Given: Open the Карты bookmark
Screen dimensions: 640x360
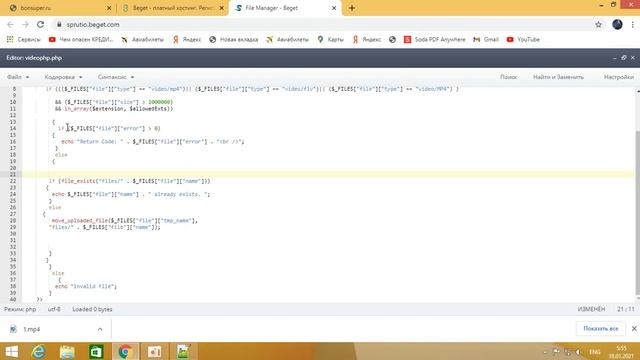Looking at the screenshot, I should click(x=331, y=40).
